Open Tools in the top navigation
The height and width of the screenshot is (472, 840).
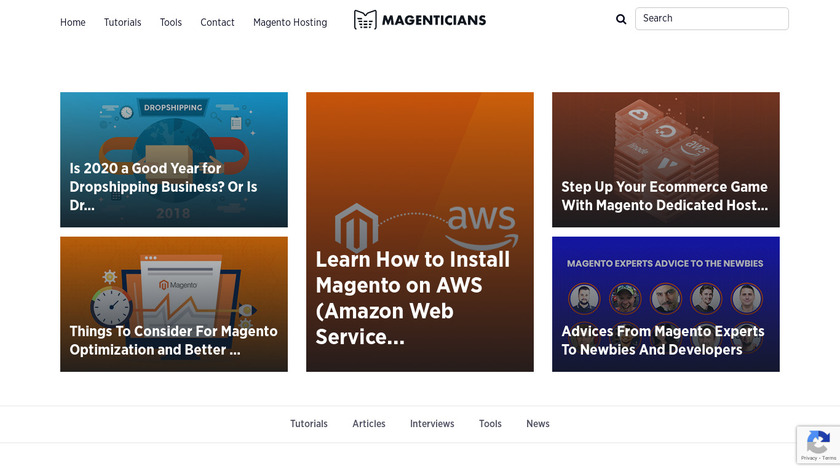pyautogui.click(x=171, y=23)
